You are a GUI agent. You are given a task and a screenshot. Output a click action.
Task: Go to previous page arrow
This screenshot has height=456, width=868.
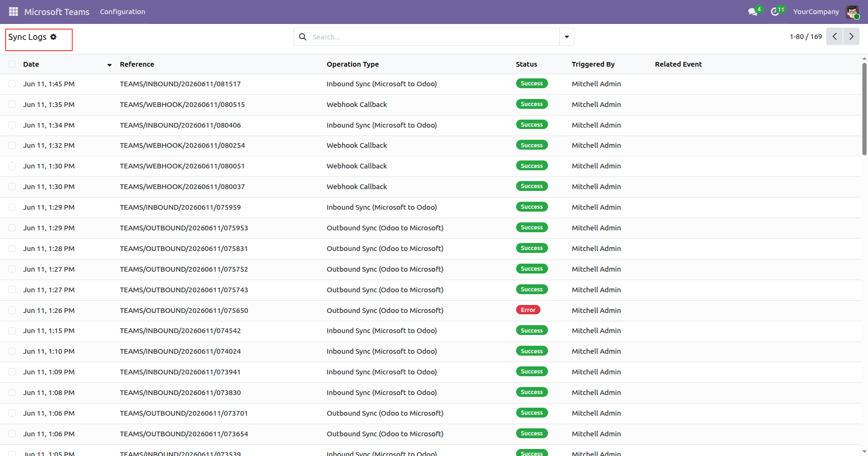pyautogui.click(x=834, y=37)
